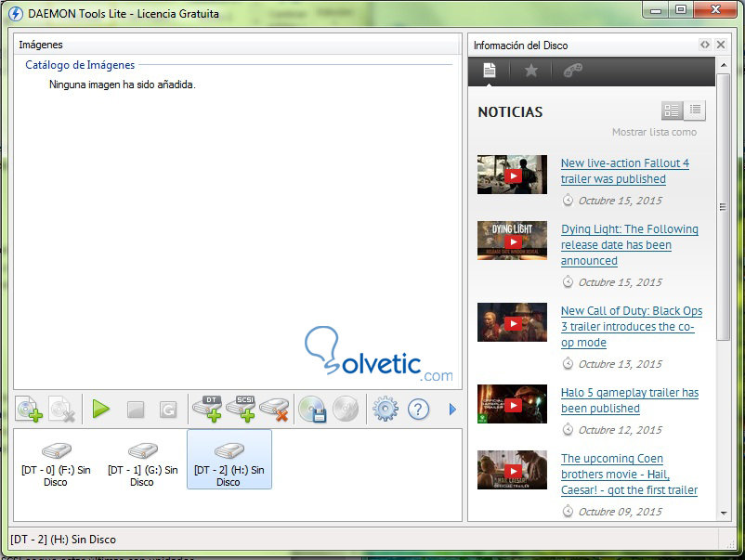Screen dimensions: 745x560
Task: Click the Burn image with Astroburn icon
Action: [x=346, y=409]
